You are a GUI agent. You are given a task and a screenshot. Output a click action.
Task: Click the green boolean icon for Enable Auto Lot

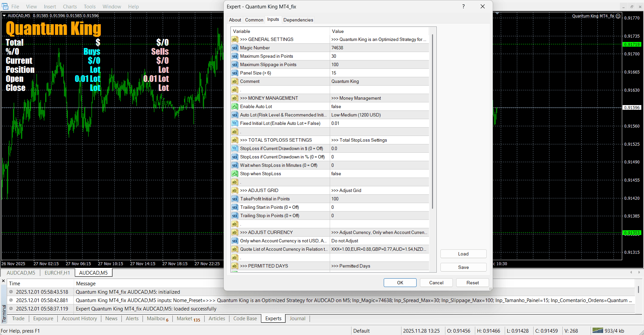(x=234, y=106)
